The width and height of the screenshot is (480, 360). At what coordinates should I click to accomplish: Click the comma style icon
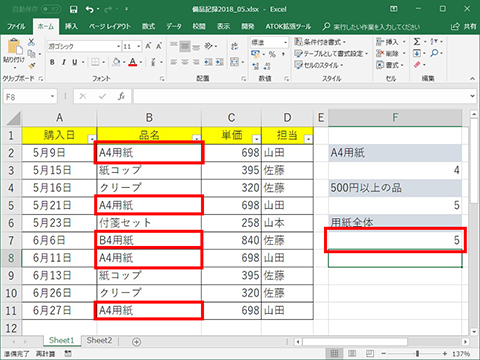(x=283, y=54)
